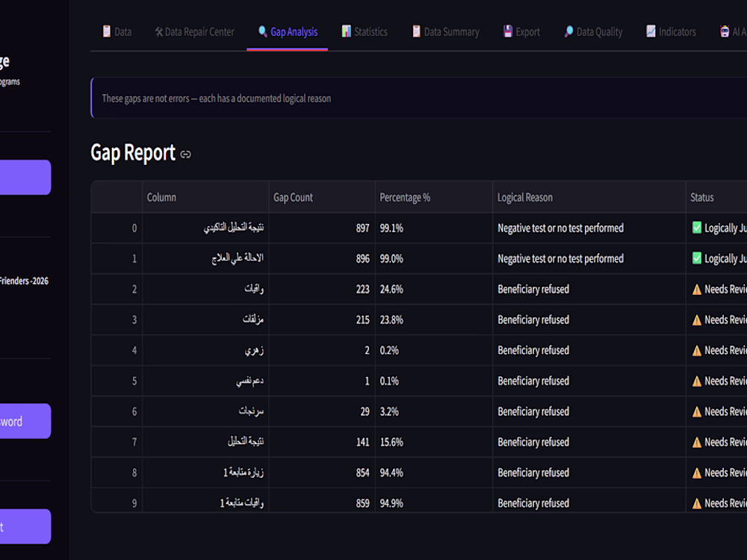Image resolution: width=747 pixels, height=560 pixels.
Task: Click the chart icon of Indicators tab
Action: click(x=651, y=31)
